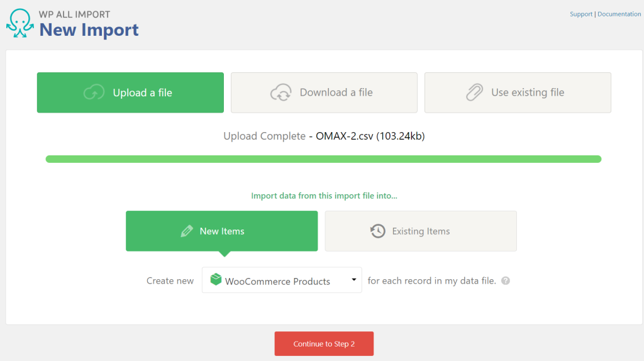
Task: Select the "Upload a file" option
Action: (x=130, y=92)
